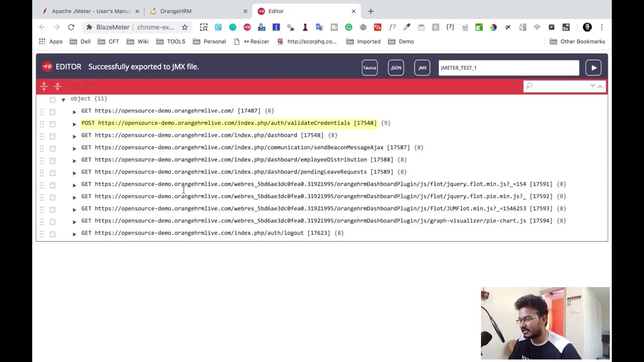The height and width of the screenshot is (362, 644).
Task: Click the BlazeMeter Editor logo icon
Action: click(47, 66)
